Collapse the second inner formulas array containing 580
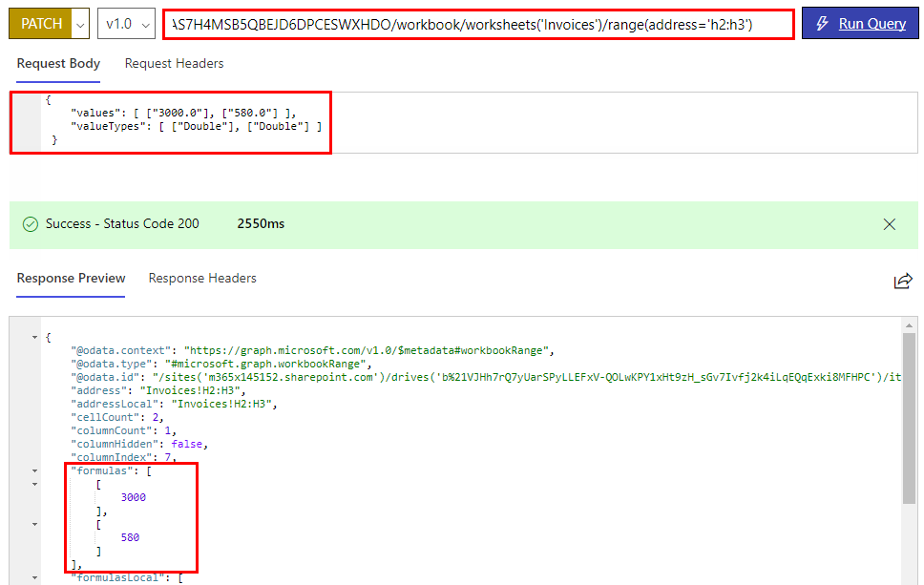924x585 pixels. 34,524
